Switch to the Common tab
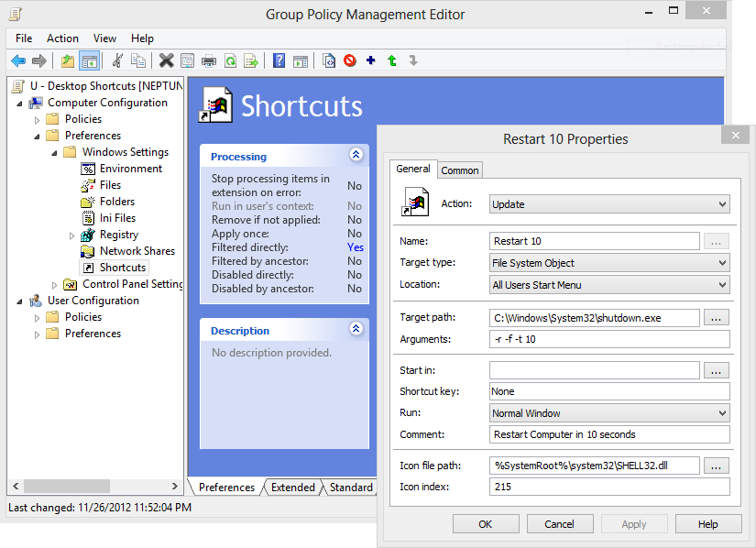This screenshot has width=756, height=548. point(459,170)
